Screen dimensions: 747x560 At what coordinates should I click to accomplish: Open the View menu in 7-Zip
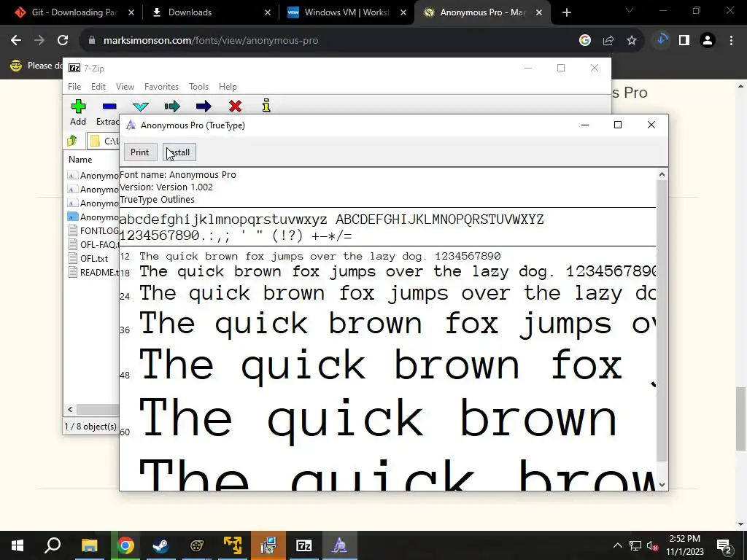tap(125, 87)
